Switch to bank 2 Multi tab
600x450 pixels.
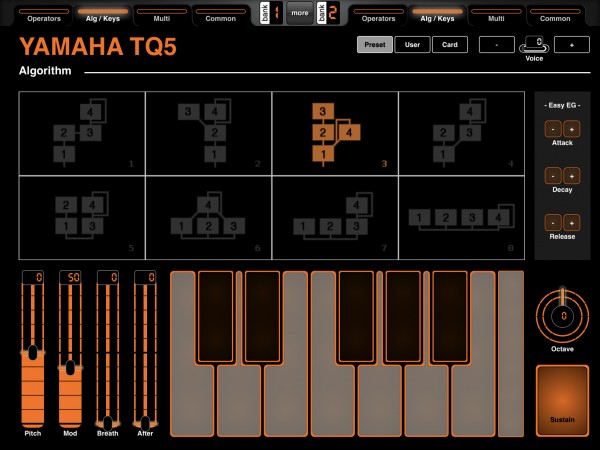point(496,16)
